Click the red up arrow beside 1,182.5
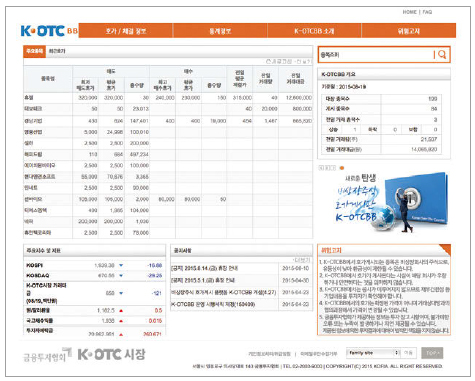 point(121,310)
